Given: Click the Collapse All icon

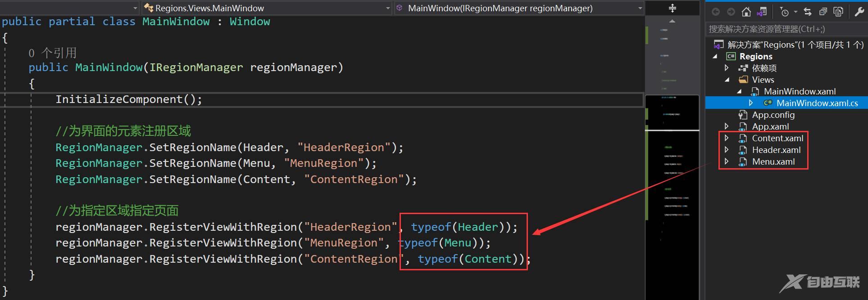Looking at the screenshot, I should coord(823,12).
